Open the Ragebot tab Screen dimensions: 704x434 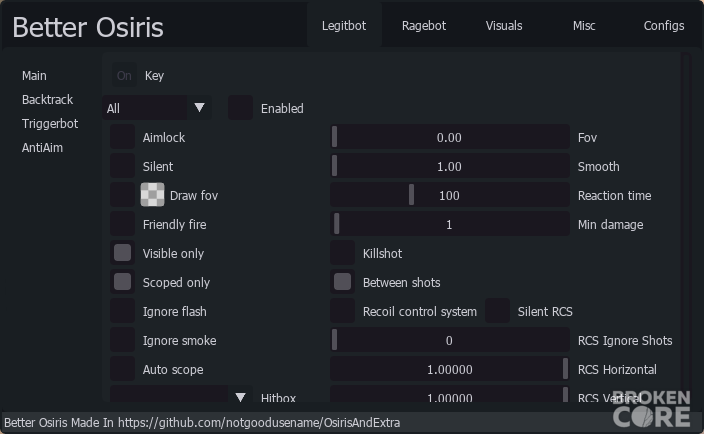click(424, 26)
